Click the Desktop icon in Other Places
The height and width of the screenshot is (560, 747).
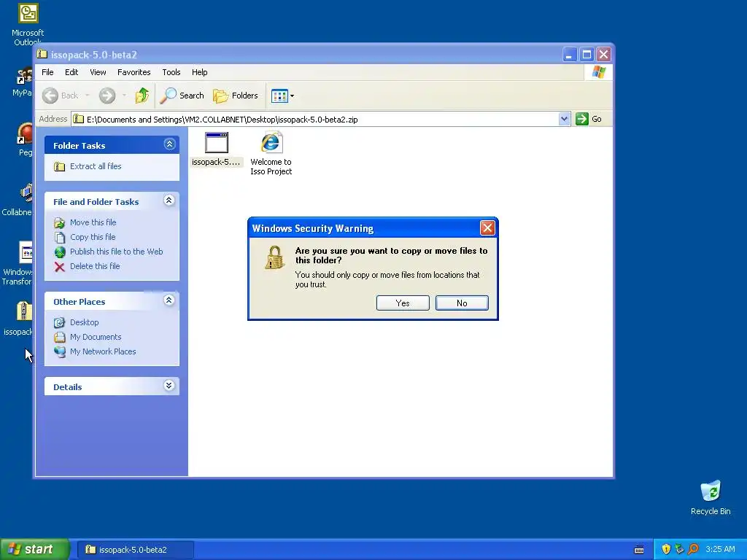click(60, 322)
